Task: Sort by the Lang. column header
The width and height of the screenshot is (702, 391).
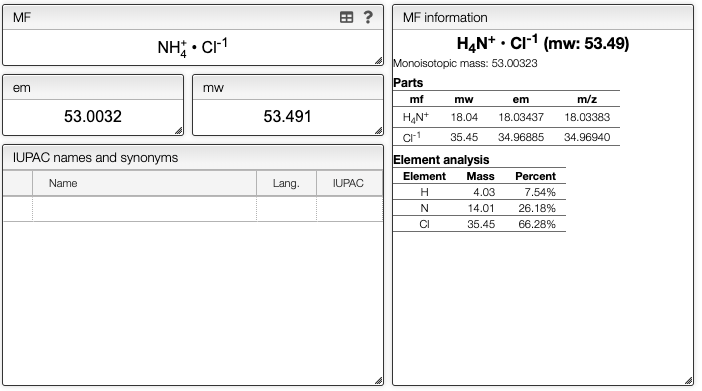Action: [x=286, y=183]
